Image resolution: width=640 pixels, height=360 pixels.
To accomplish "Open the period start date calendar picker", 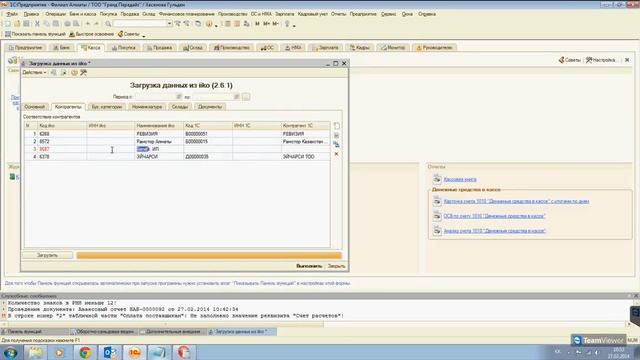I will click(x=178, y=97).
